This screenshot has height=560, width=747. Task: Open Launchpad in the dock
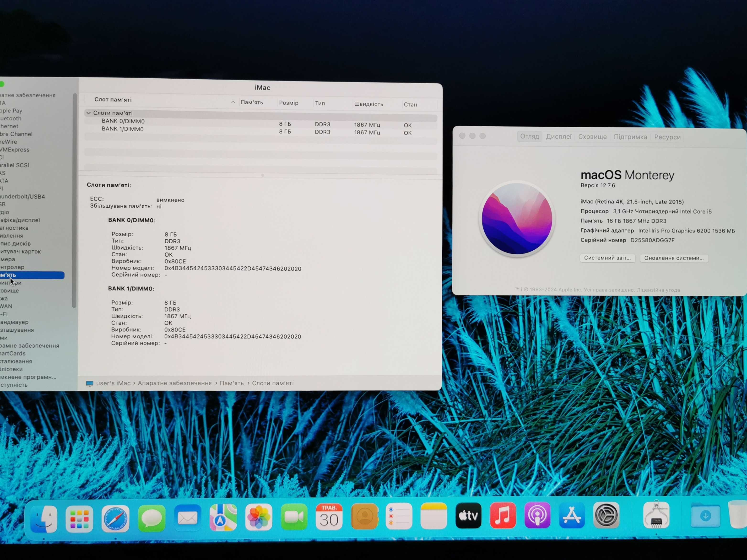[79, 519]
